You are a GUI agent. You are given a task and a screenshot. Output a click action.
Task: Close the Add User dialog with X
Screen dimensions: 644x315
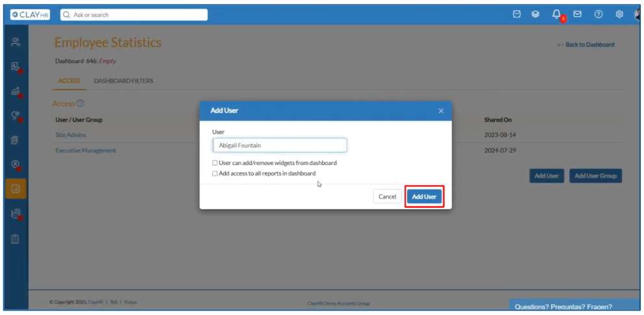(x=441, y=111)
